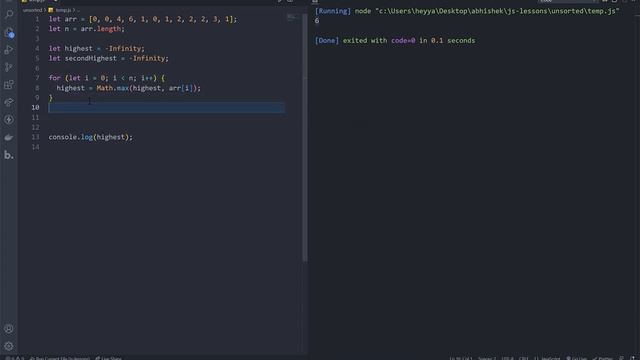Click line number 13 in the gutter
Image resolution: width=640 pixels, height=360 pixels.
(x=36, y=137)
